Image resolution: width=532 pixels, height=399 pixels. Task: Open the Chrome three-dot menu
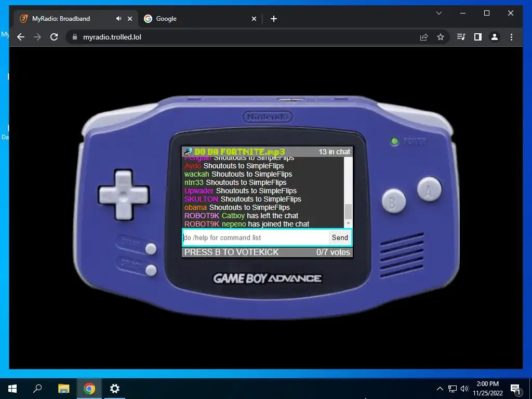[511, 37]
